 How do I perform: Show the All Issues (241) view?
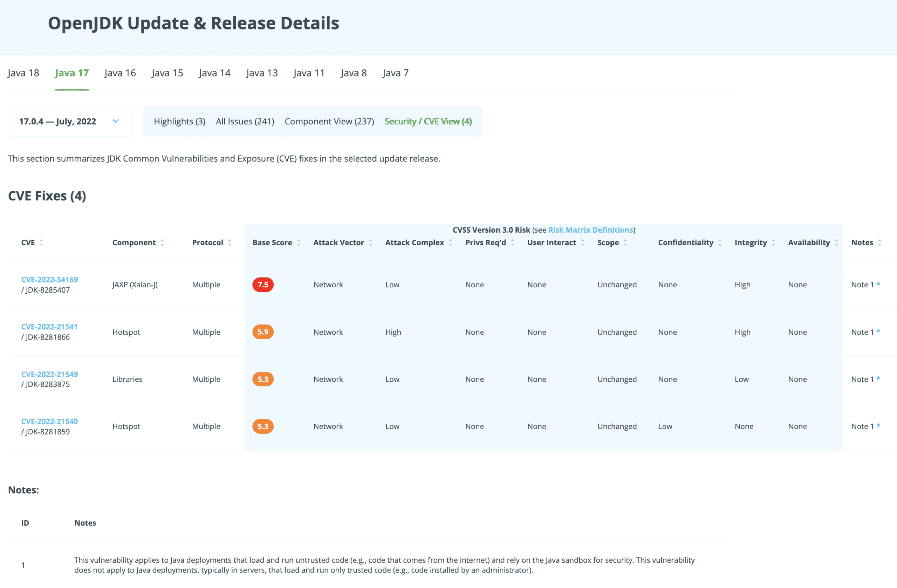click(245, 121)
